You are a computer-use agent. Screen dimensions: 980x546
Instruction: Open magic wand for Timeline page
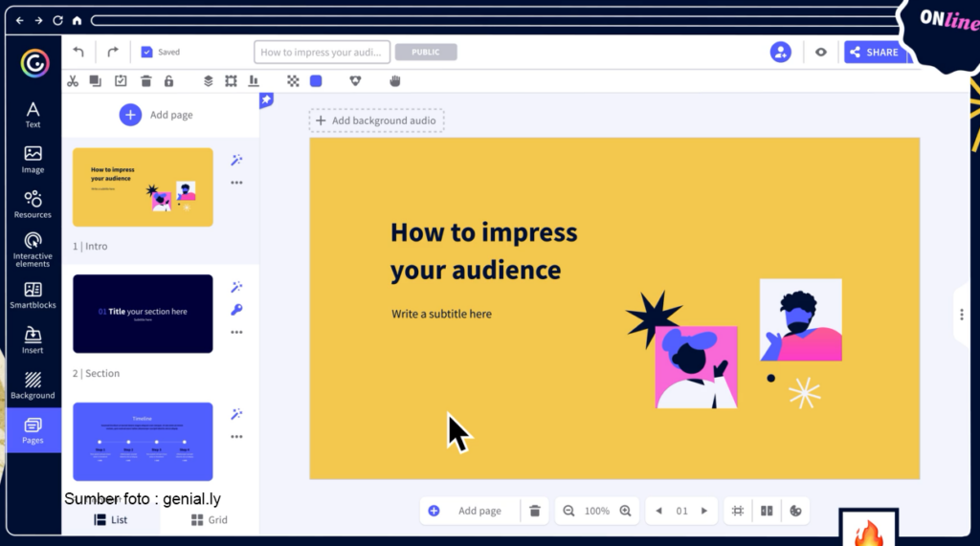(236, 414)
